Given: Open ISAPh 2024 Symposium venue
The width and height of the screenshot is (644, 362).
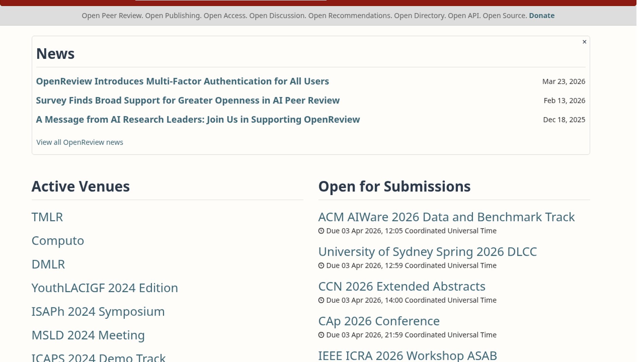Looking at the screenshot, I should pos(98,312).
